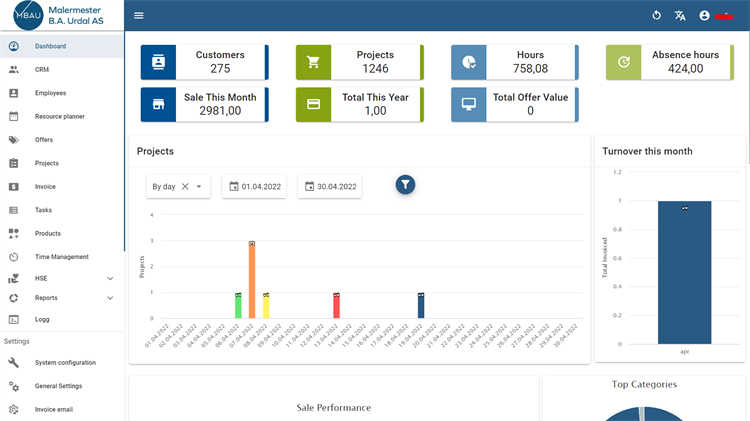The height and width of the screenshot is (421, 750).
Task: Click the Logg terminal icon
Action: click(14, 320)
